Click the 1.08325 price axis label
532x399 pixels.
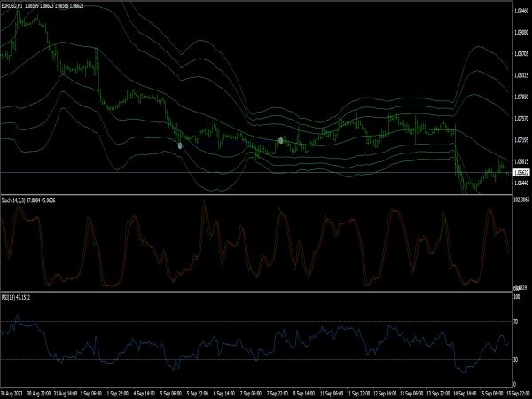click(521, 75)
